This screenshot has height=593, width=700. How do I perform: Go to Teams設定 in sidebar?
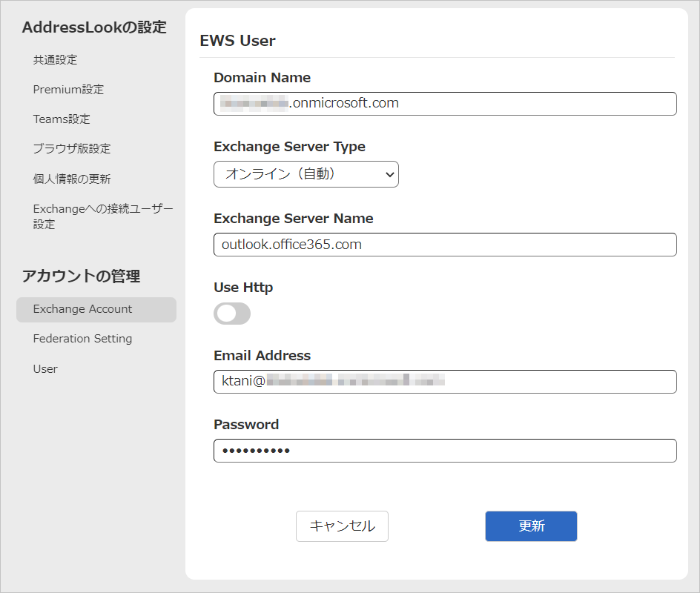click(62, 119)
